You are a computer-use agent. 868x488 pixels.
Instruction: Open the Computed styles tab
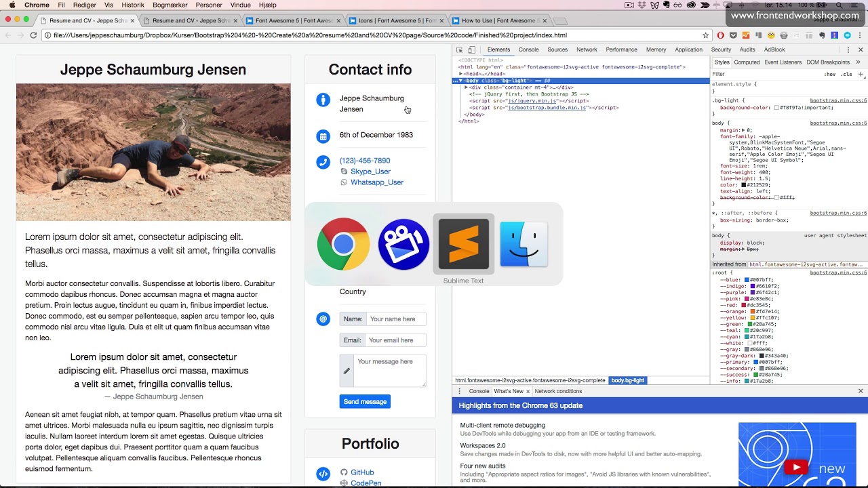(747, 62)
